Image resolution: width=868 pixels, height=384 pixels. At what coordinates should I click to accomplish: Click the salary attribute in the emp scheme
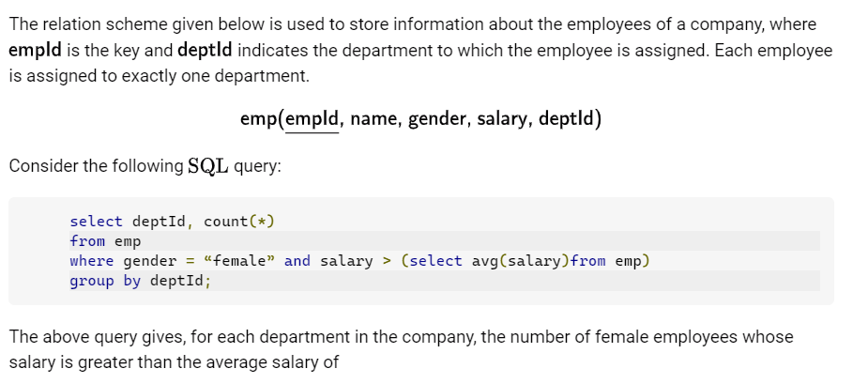(505, 118)
